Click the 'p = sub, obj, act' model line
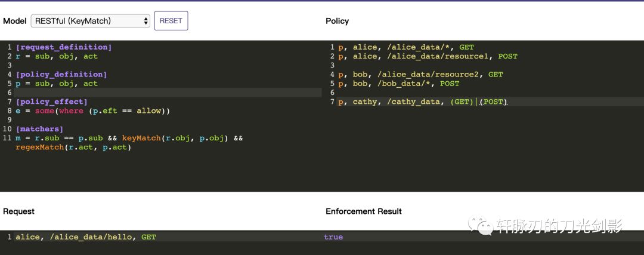This screenshot has height=255, width=644. (x=57, y=84)
